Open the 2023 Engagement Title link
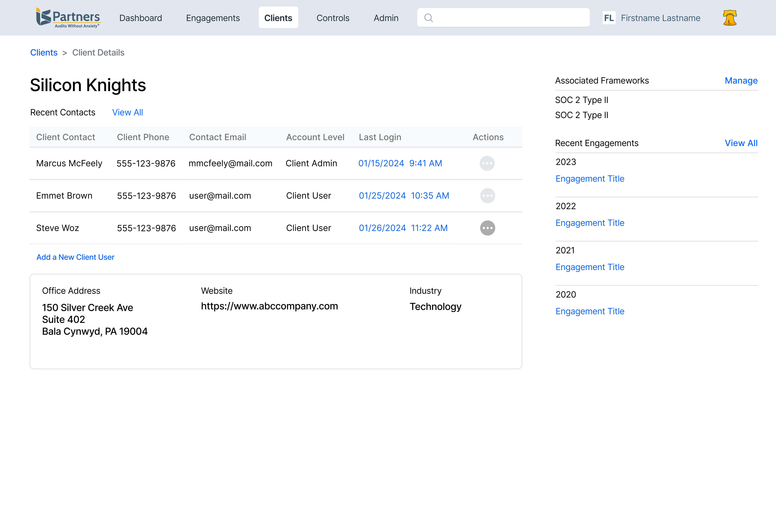Viewport: 776px width, 532px height. pos(590,179)
